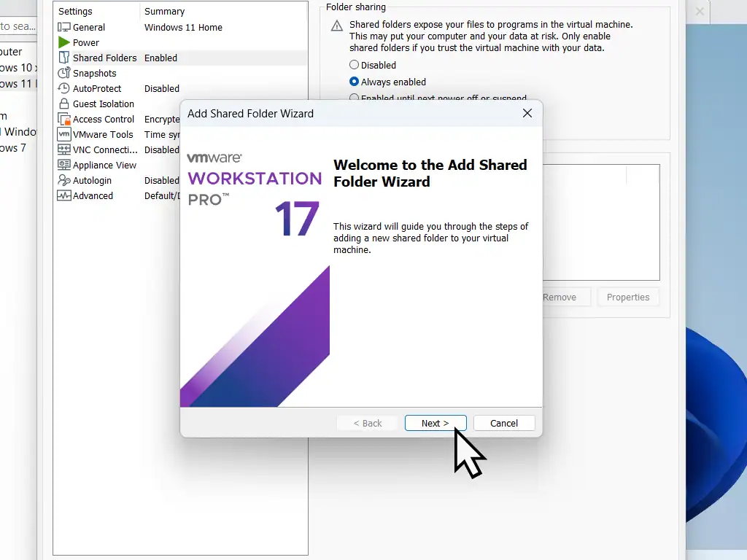Click the General settings monitor icon
Image resolution: width=747 pixels, height=560 pixels.
click(64, 27)
